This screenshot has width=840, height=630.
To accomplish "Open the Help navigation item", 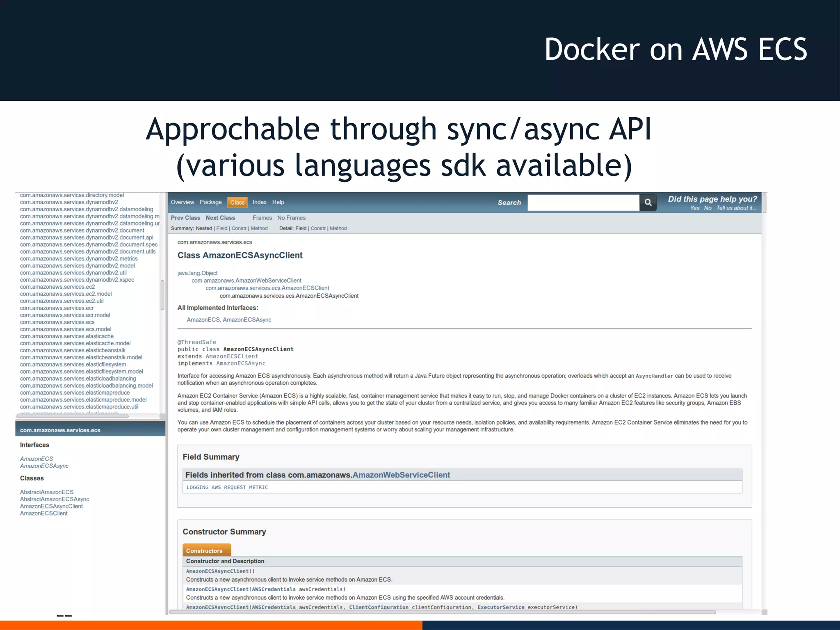I will [x=278, y=202].
